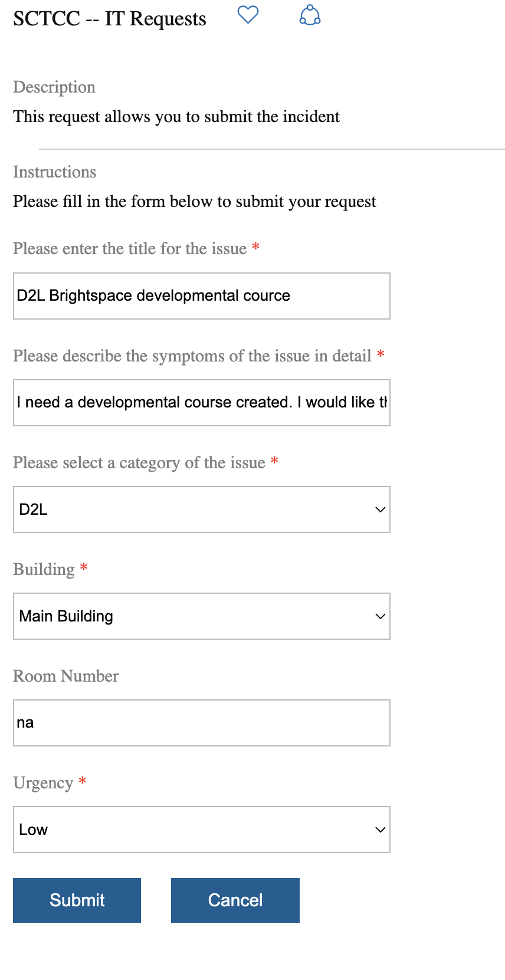The height and width of the screenshot is (980, 505).
Task: Click the Urgency field label
Action: click(43, 783)
